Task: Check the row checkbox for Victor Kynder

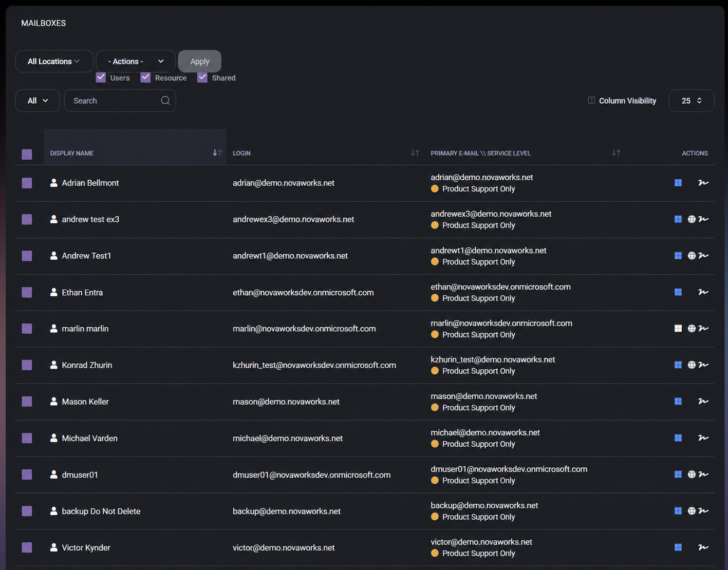Action: click(x=27, y=547)
